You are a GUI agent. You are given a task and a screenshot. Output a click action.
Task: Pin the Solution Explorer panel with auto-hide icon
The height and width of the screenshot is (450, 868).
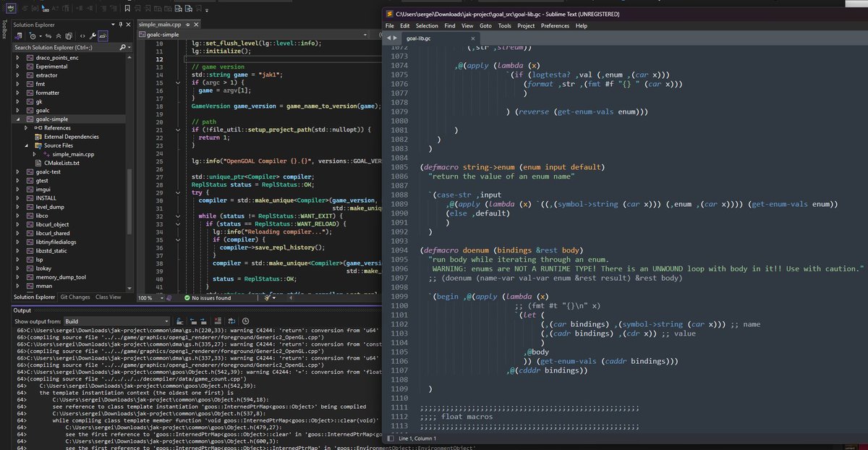click(121, 25)
